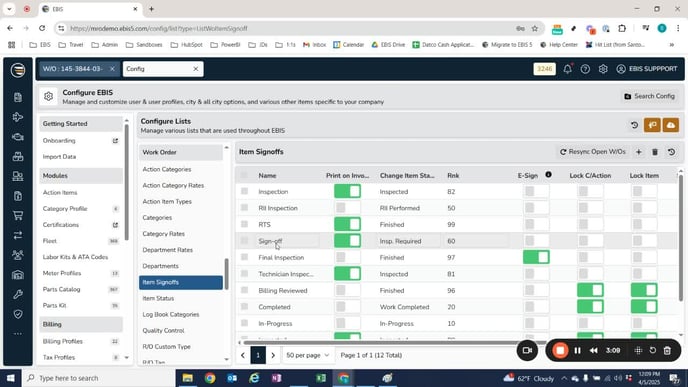Viewport: 688px width, 387px height.
Task: Close the Config tab
Action: (196, 69)
